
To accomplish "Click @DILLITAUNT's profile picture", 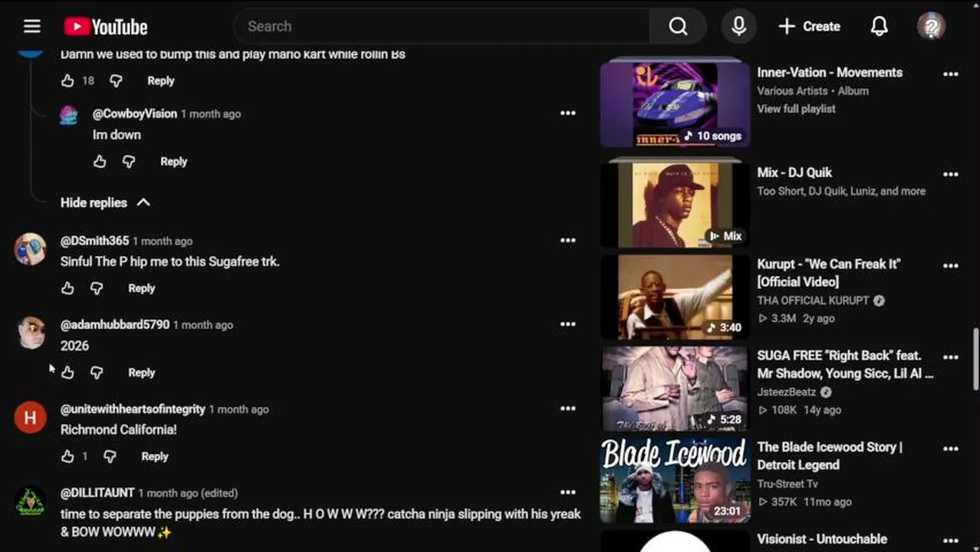I will coord(31,501).
